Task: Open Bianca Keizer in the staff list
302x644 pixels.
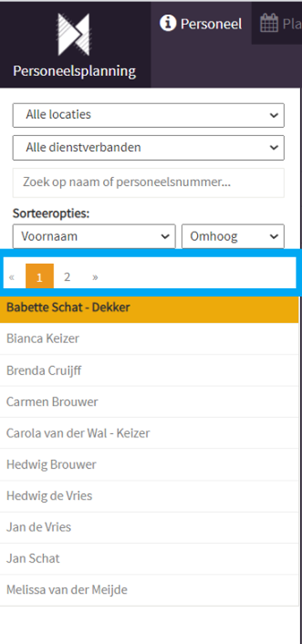Action: [x=149, y=339]
